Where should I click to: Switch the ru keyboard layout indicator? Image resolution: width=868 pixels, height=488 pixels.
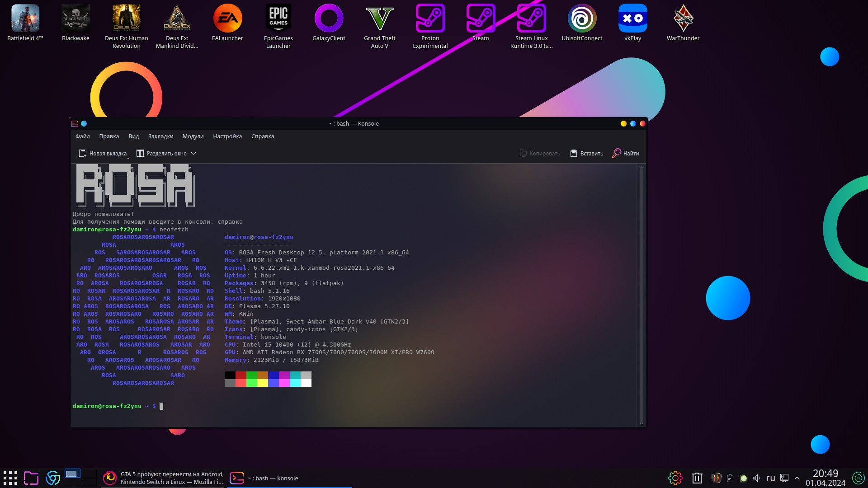click(771, 478)
